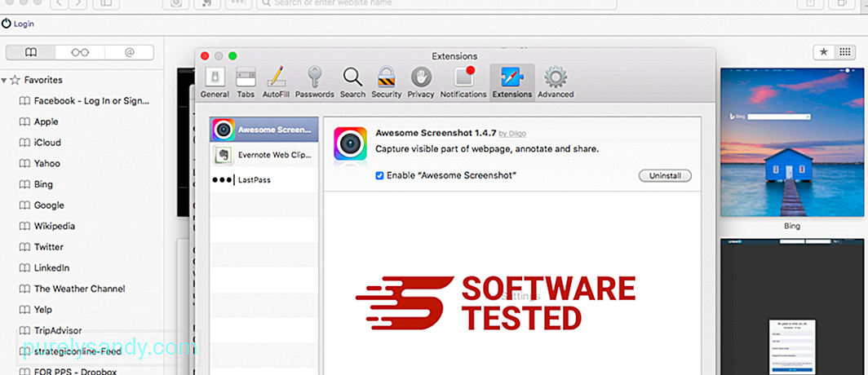Image resolution: width=868 pixels, height=375 pixels.
Task: Click the Safari address search field
Action: [x=436, y=3]
